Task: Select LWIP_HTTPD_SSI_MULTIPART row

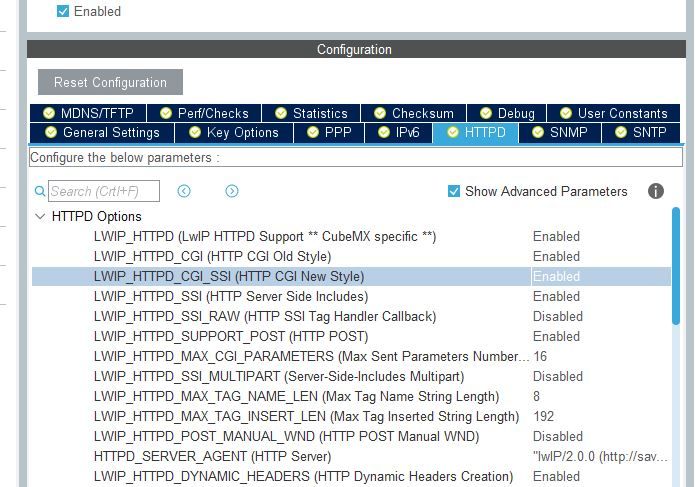Action: coord(351,376)
